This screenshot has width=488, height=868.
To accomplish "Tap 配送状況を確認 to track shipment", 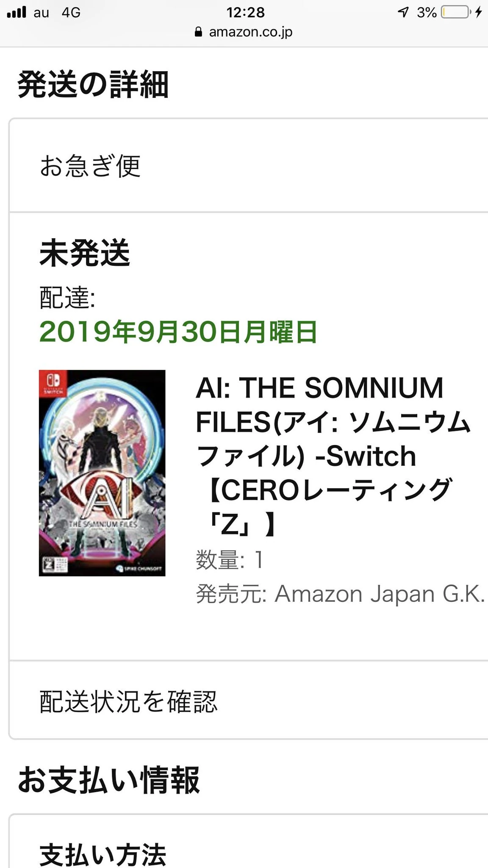I will (128, 701).
